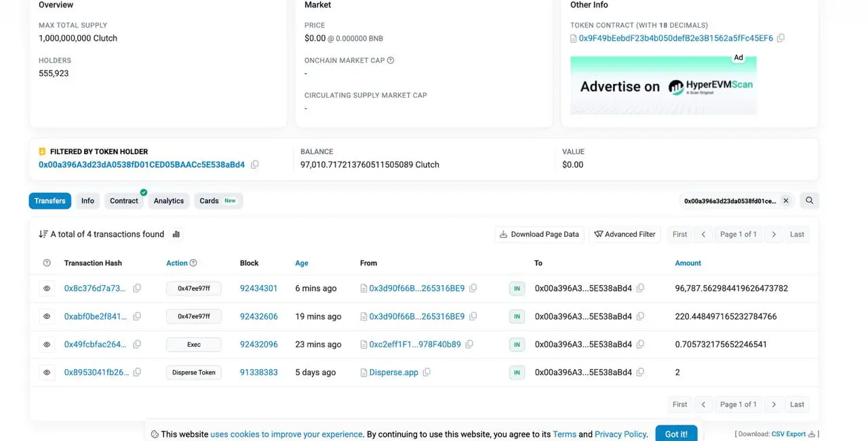Viewport: 868px width, 441px height.
Task: Open Onchain Market Cap info icon
Action: (x=391, y=60)
